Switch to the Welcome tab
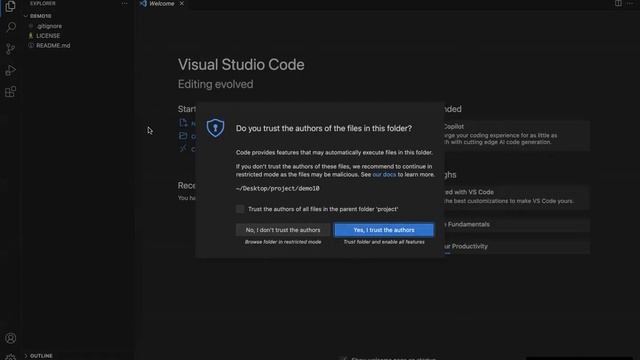The image size is (640, 360). [x=162, y=4]
